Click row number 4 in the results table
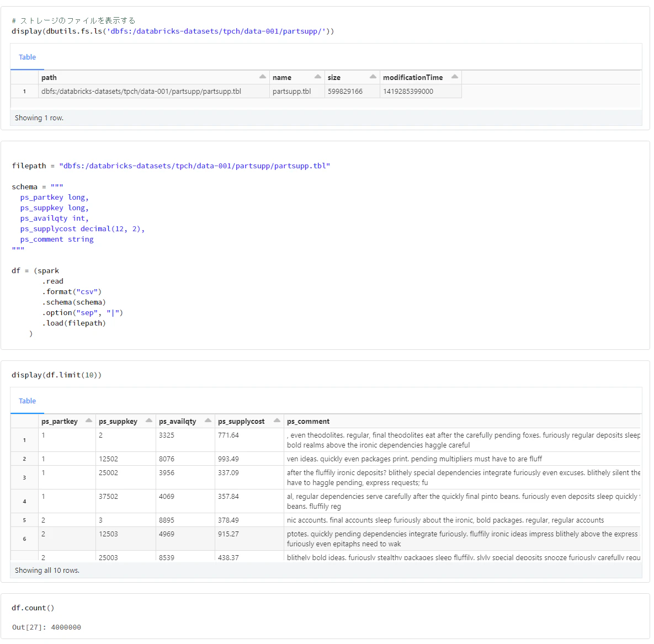Image resolution: width=654 pixels, height=644 pixels. 24,502
